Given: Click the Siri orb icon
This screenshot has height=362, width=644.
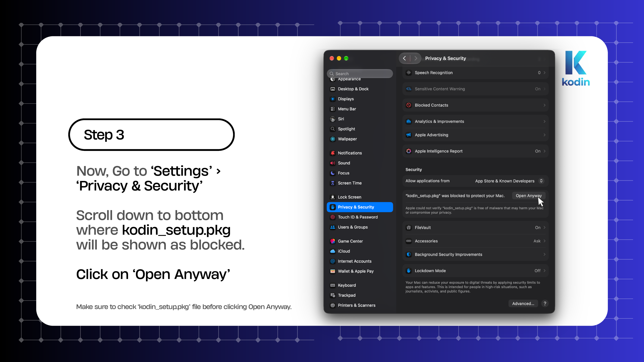Looking at the screenshot, I should [332, 119].
